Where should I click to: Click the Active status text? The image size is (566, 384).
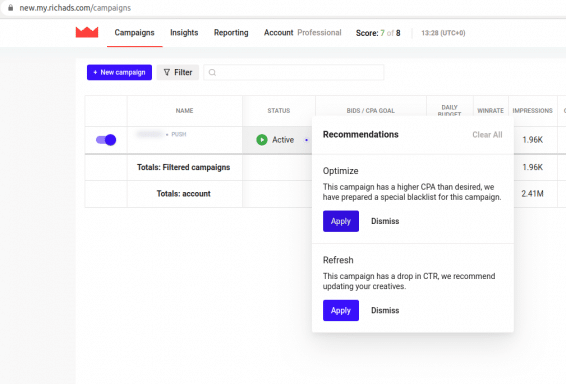(283, 140)
